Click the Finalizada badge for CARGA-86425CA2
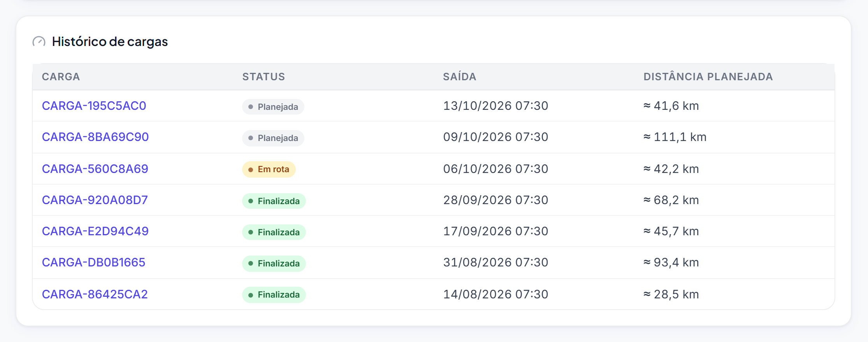This screenshot has height=342, width=868. click(x=274, y=294)
